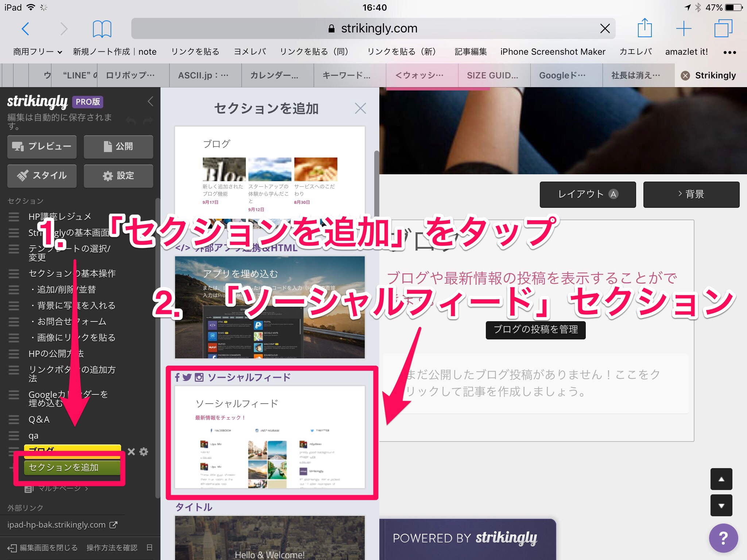This screenshot has height=560, width=747.
Task: Expand the 商用フリー bookmarks folder
Action: click(x=38, y=52)
